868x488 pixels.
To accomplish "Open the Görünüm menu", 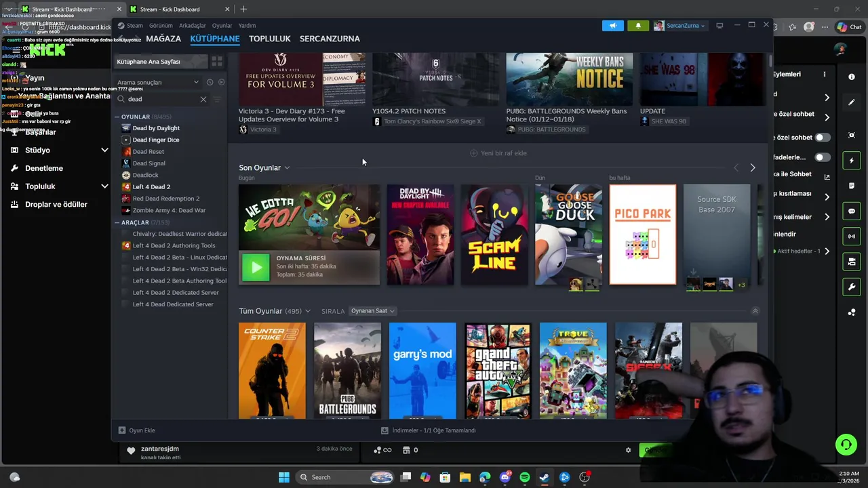I will point(161,26).
